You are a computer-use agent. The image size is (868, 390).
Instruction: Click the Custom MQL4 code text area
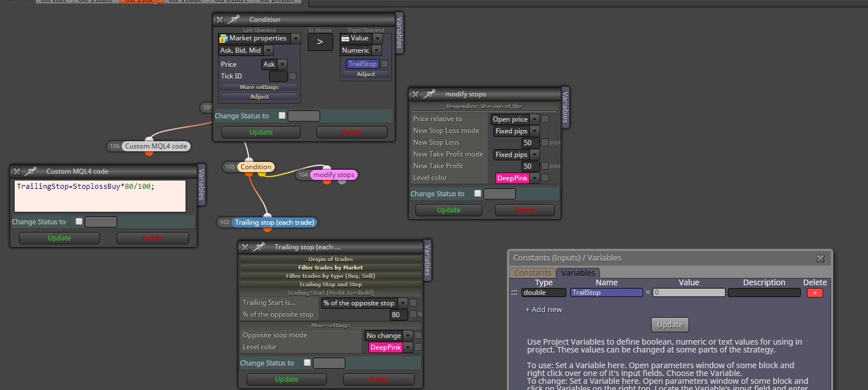pyautogui.click(x=100, y=196)
